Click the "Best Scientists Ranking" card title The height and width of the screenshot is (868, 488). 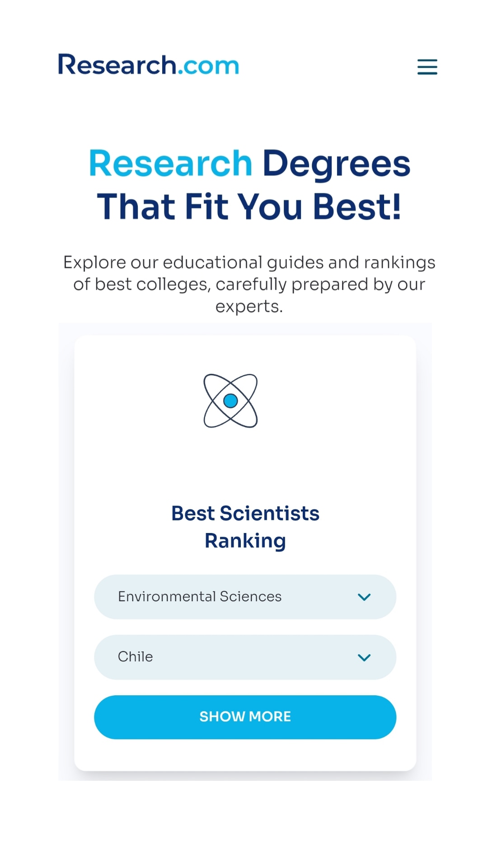(245, 527)
